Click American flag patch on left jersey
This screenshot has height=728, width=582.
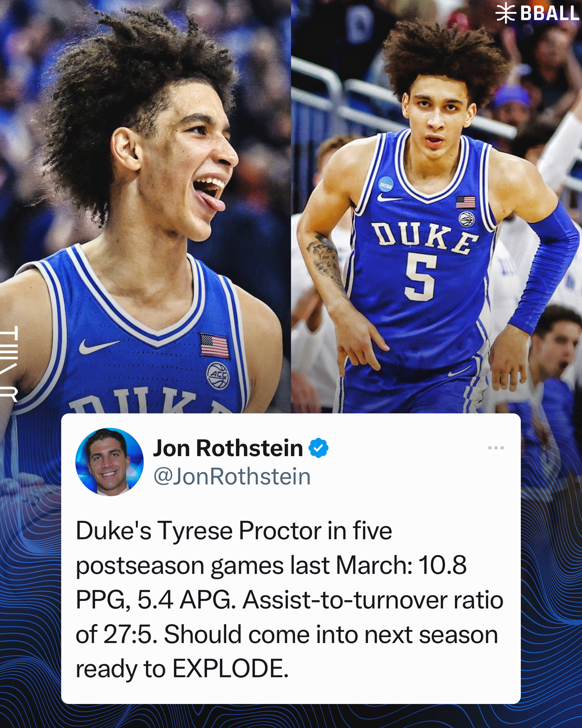pyautogui.click(x=214, y=345)
